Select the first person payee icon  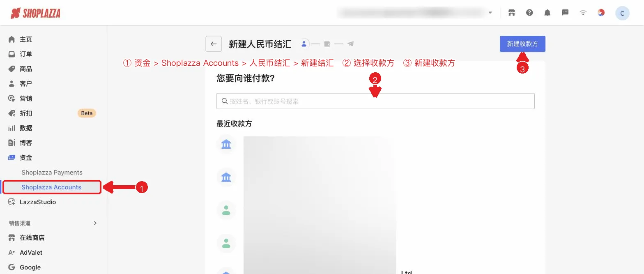pos(226,210)
